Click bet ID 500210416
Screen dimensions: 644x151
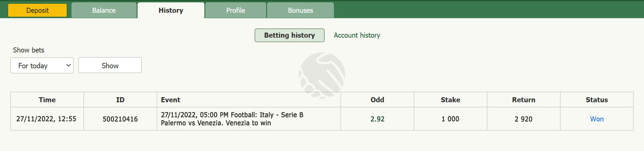coord(120,119)
